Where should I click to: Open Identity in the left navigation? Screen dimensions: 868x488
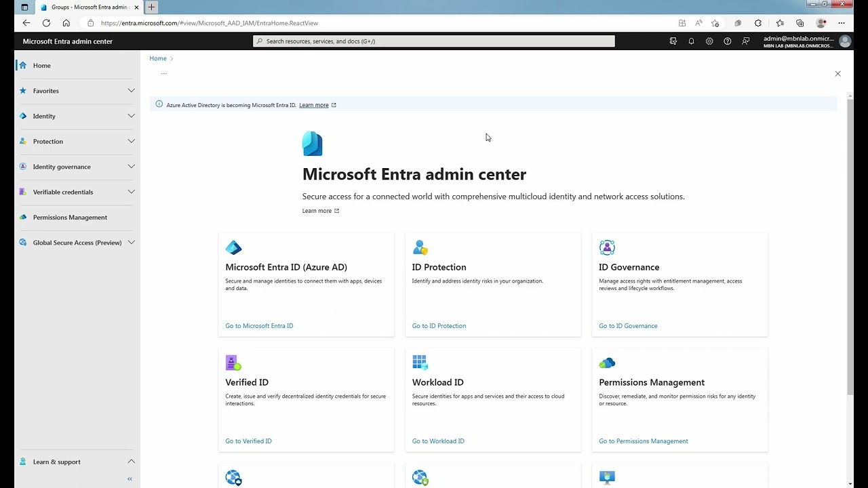[x=44, y=116]
